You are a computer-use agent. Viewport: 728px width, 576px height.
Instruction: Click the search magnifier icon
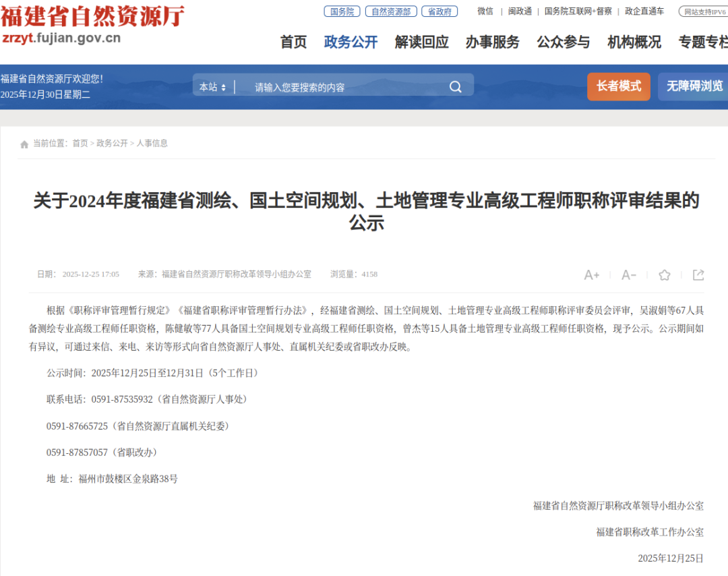click(x=455, y=86)
